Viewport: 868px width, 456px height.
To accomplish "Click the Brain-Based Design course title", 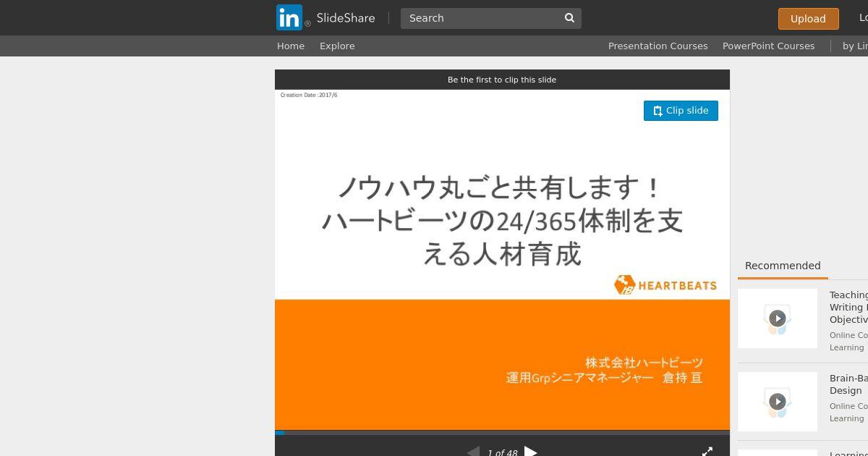I will tap(848, 384).
